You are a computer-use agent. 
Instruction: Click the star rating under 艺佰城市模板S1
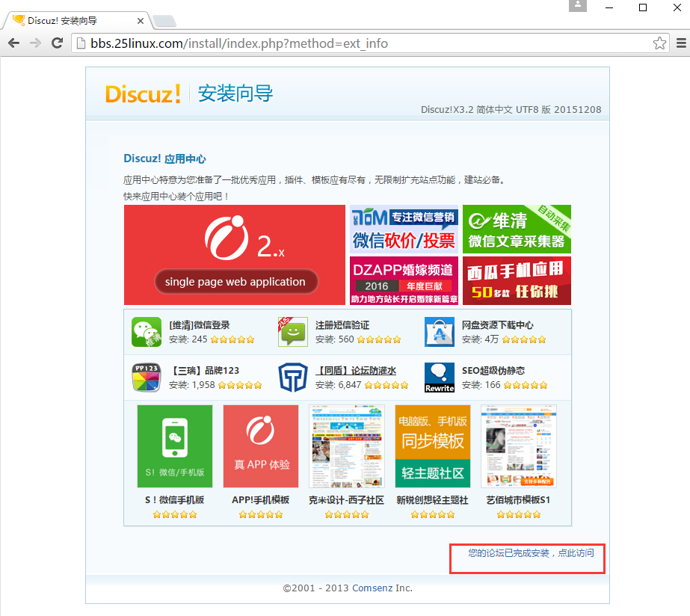(519, 515)
